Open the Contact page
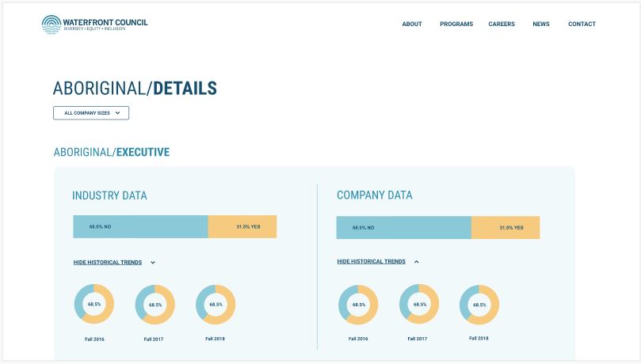641x364 pixels. pos(582,25)
